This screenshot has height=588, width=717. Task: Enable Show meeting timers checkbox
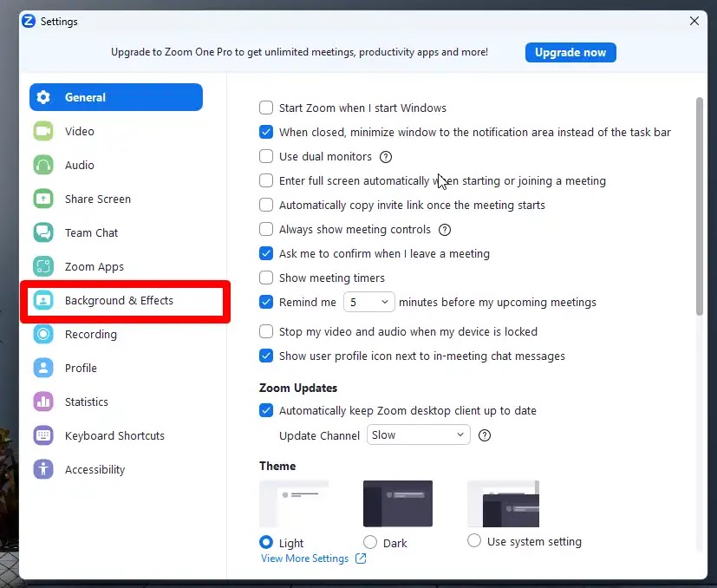coord(266,278)
